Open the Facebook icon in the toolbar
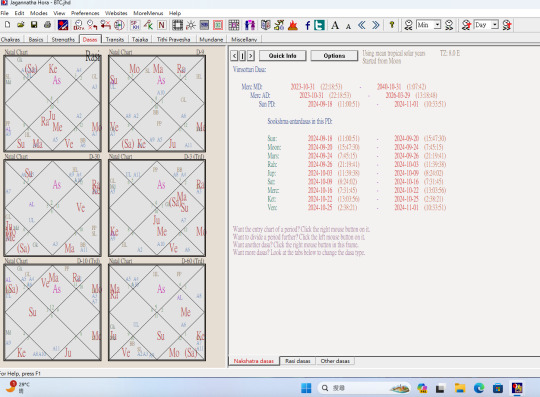The image size is (540, 397). (307, 25)
